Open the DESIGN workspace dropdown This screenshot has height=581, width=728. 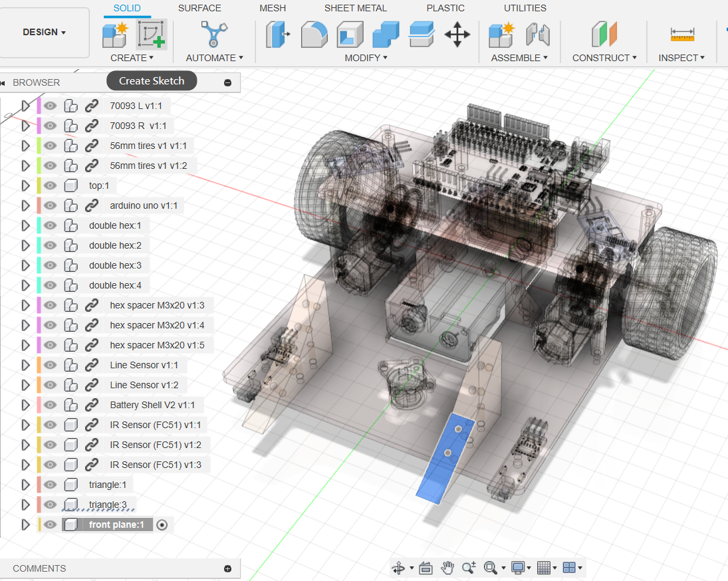click(x=45, y=33)
